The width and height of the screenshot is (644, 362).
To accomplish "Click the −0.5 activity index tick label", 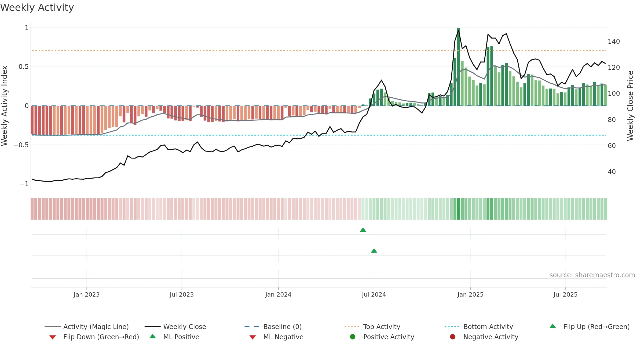I will [21, 145].
